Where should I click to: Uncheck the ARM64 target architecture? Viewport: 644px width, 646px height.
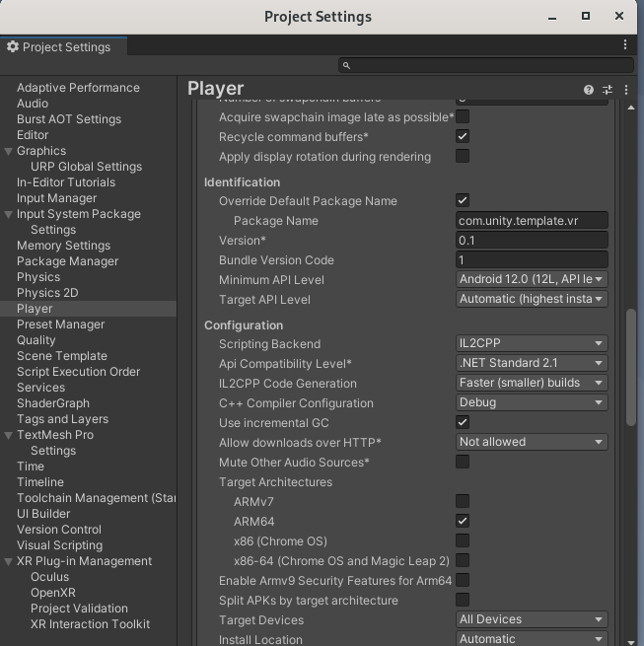coord(463,521)
